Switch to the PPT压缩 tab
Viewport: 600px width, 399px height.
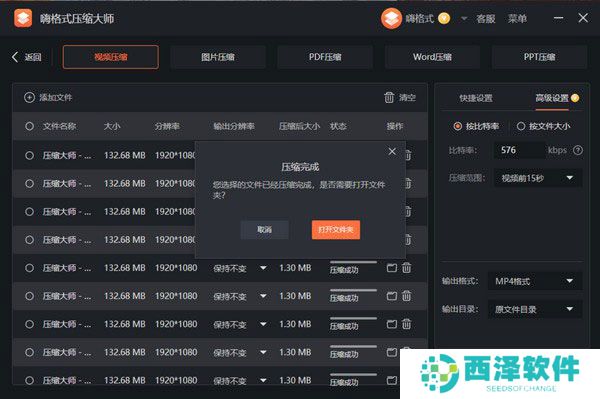[539, 57]
